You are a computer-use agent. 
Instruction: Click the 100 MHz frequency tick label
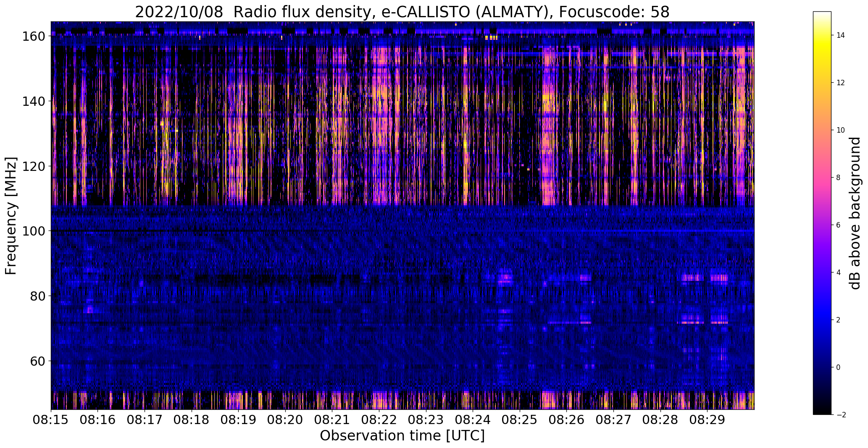pyautogui.click(x=34, y=231)
